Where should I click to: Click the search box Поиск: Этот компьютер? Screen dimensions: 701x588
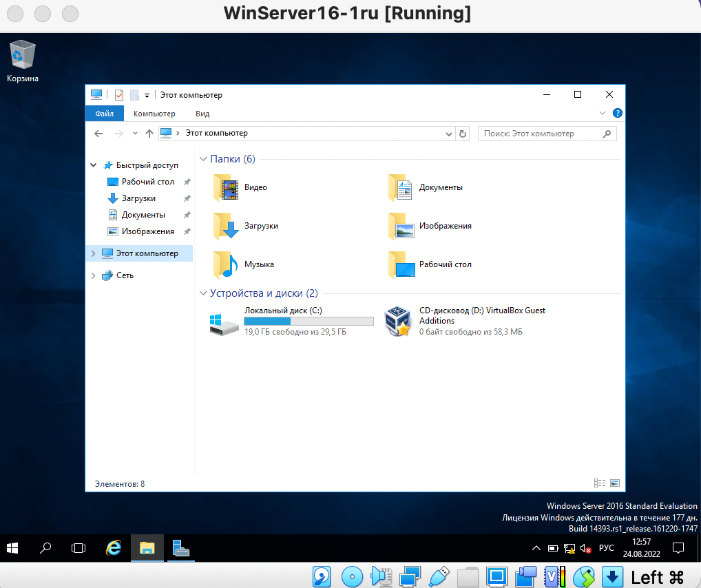click(547, 134)
